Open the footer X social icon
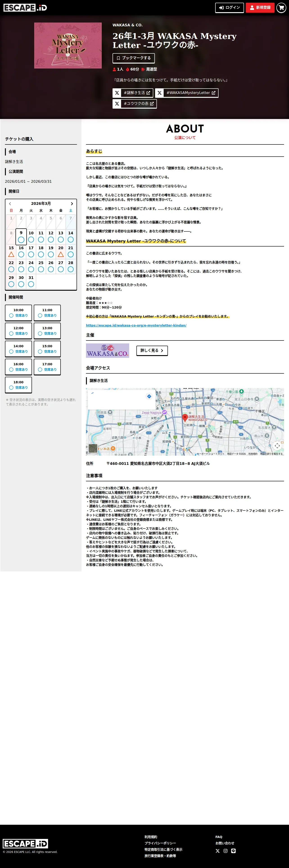 pos(218,851)
